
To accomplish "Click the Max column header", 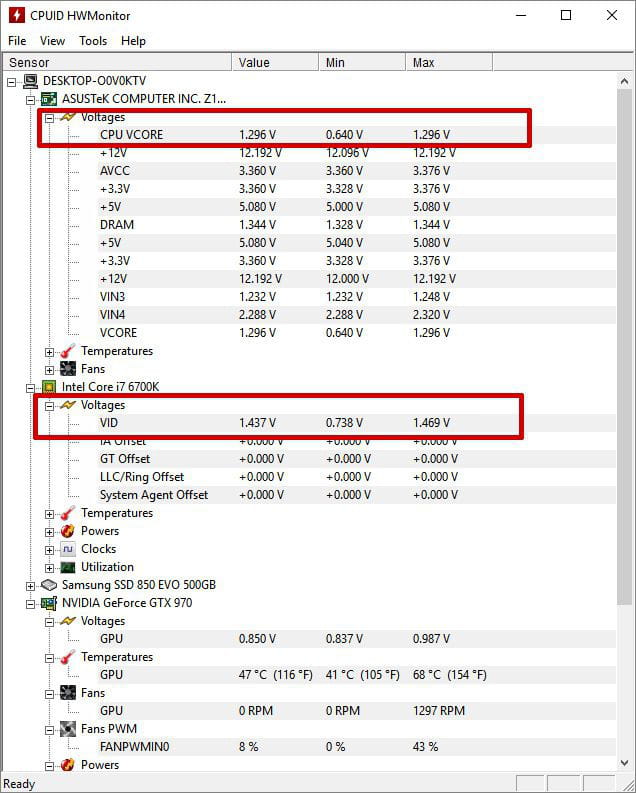I will pos(449,62).
